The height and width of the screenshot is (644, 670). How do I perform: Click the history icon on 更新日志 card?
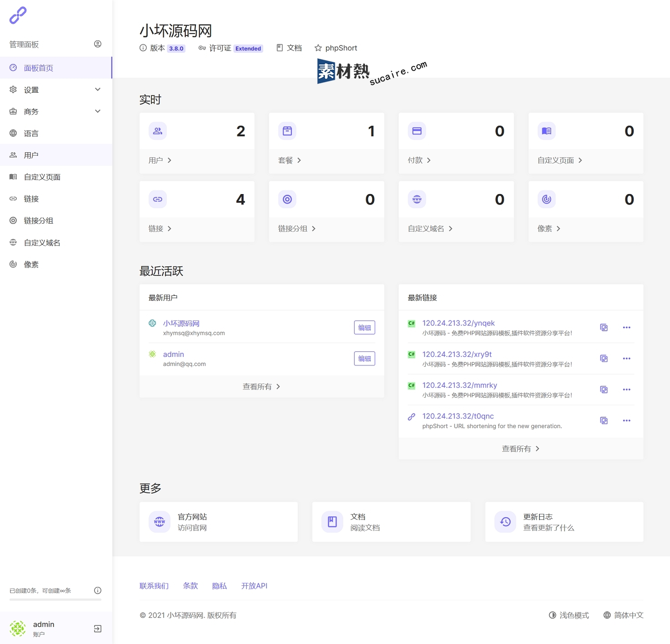point(505,522)
